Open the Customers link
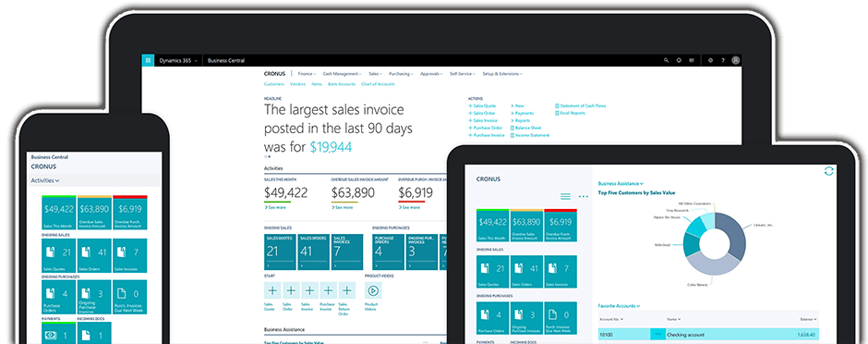This screenshot has height=344, width=868. 274,84
